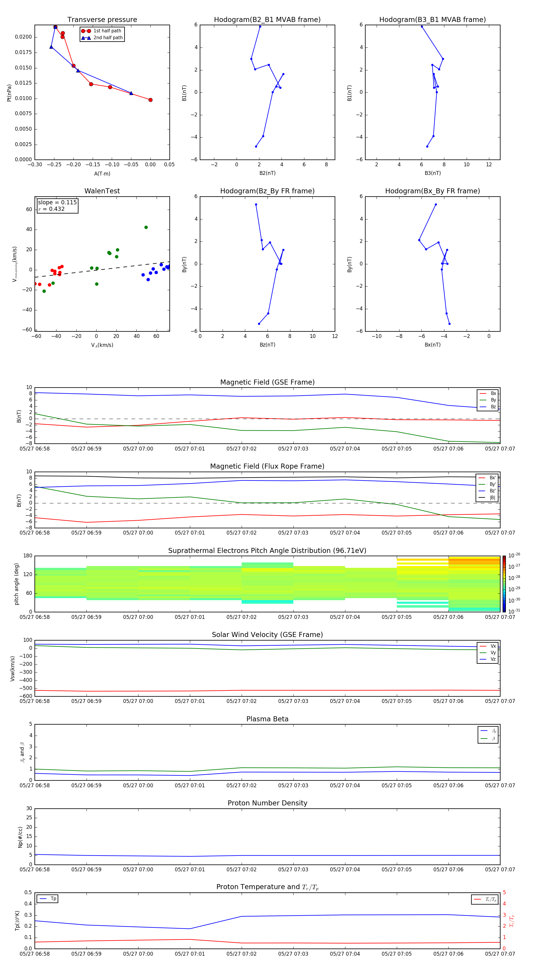Screen dimensions: 535x980
Task: Click the green outlier point in WalenTest
Action: [x=146, y=227]
